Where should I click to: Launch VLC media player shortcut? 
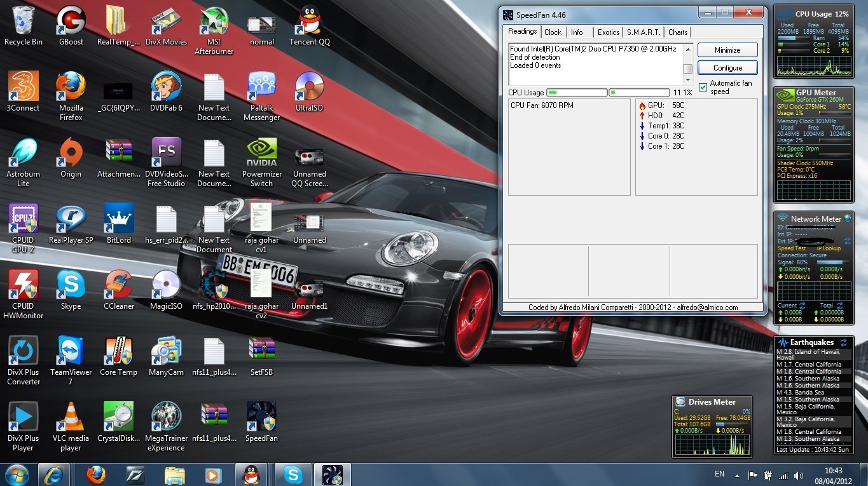click(71, 417)
